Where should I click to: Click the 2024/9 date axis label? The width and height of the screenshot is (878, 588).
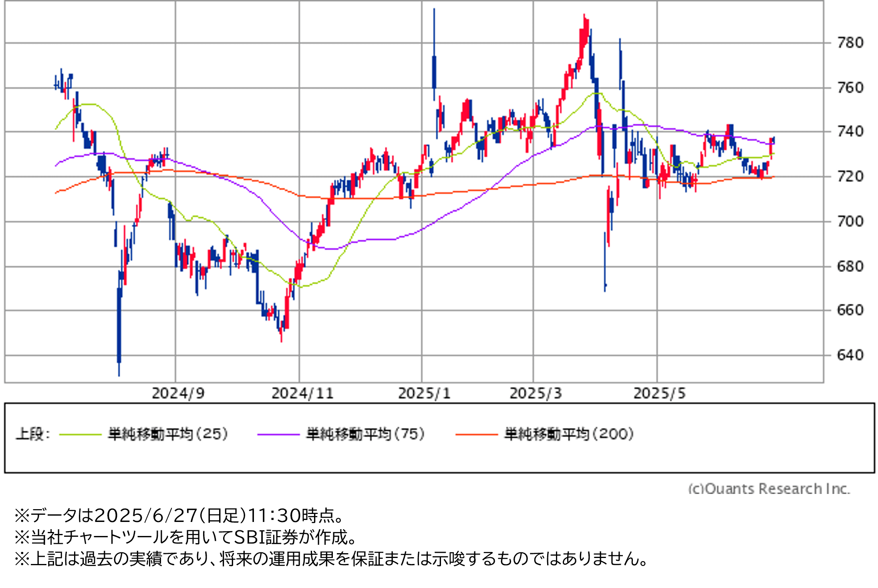coord(178,393)
